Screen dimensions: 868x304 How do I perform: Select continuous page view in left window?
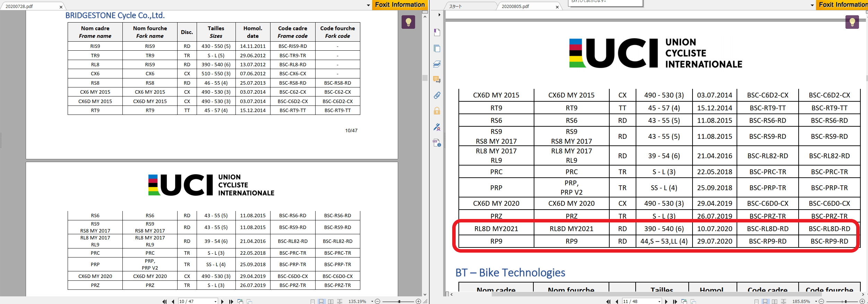322,302
